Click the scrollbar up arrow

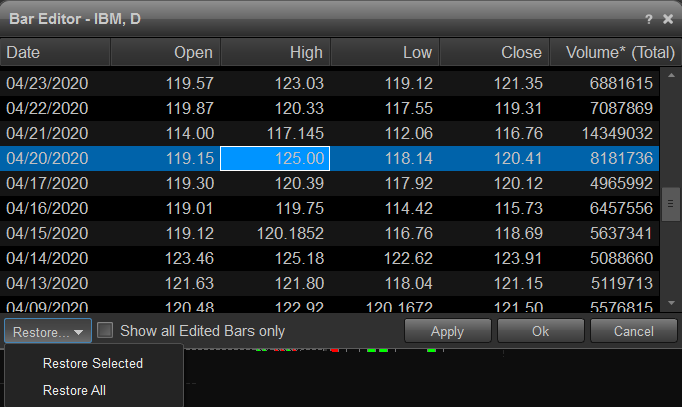[671, 75]
